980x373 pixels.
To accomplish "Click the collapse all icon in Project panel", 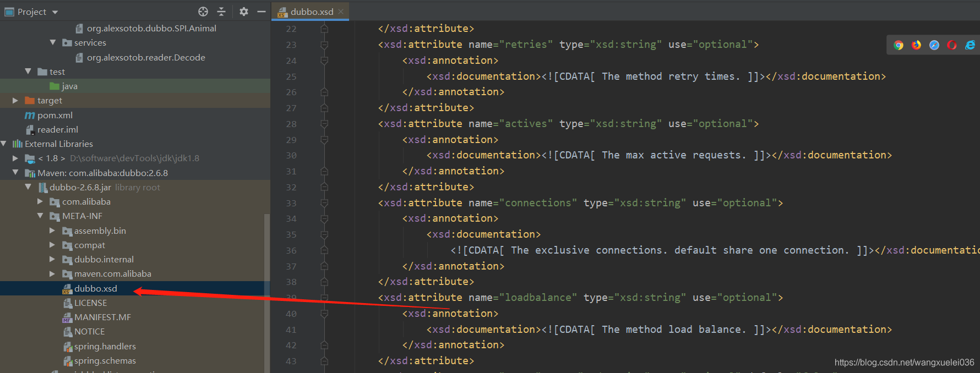I will pyautogui.click(x=221, y=12).
